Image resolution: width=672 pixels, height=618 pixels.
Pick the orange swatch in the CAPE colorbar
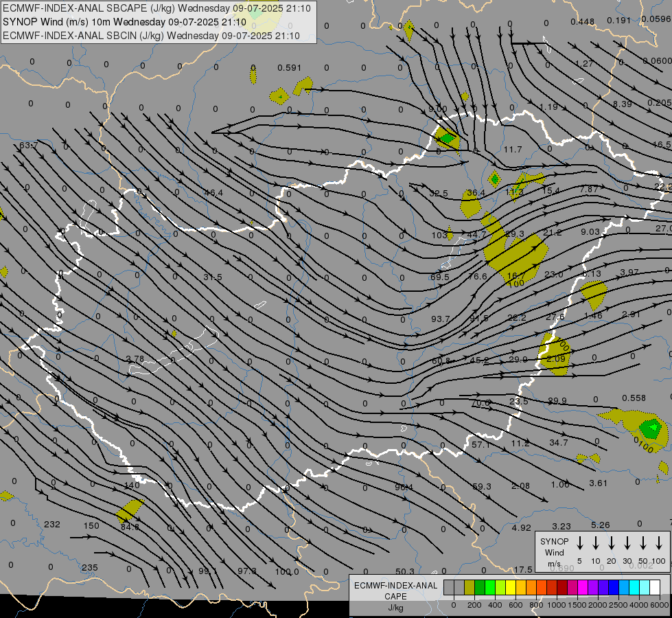click(531, 588)
